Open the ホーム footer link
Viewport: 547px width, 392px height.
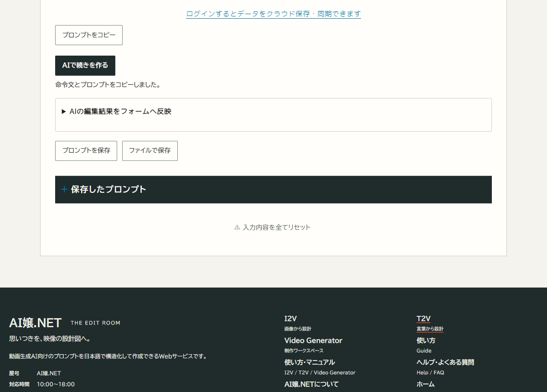pyautogui.click(x=426, y=384)
